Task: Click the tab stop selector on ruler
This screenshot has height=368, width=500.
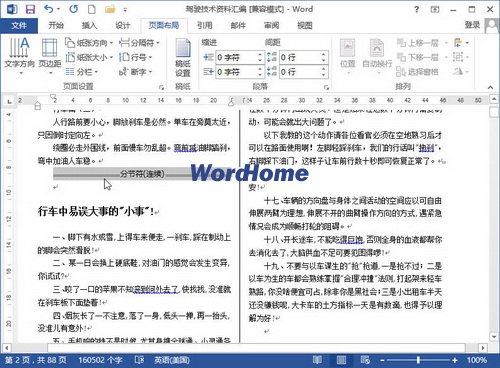Action: 9,101
